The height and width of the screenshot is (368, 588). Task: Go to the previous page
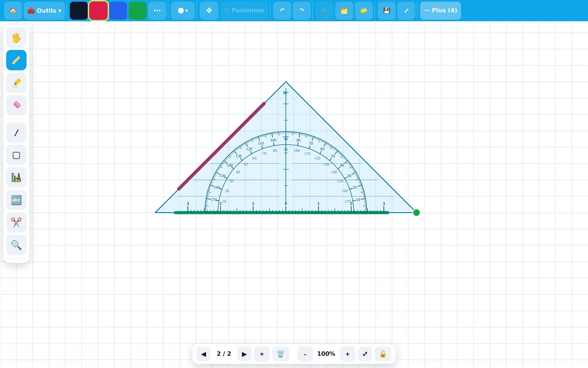click(204, 354)
